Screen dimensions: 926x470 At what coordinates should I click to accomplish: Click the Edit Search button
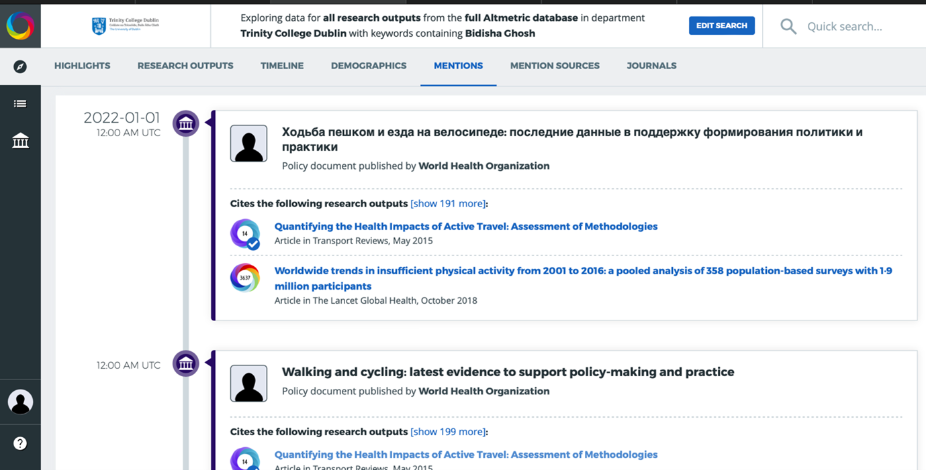(x=722, y=25)
